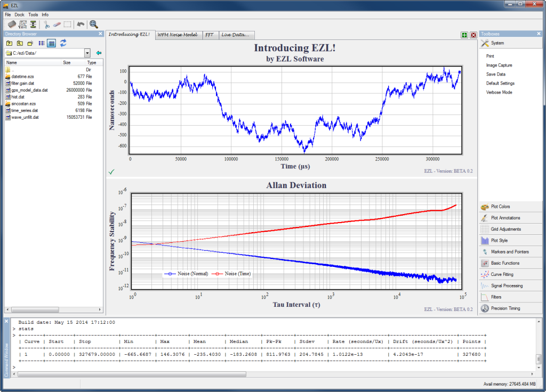Viewport: 546px width, 392px height.
Task: Open the Info menu
Action: point(45,14)
